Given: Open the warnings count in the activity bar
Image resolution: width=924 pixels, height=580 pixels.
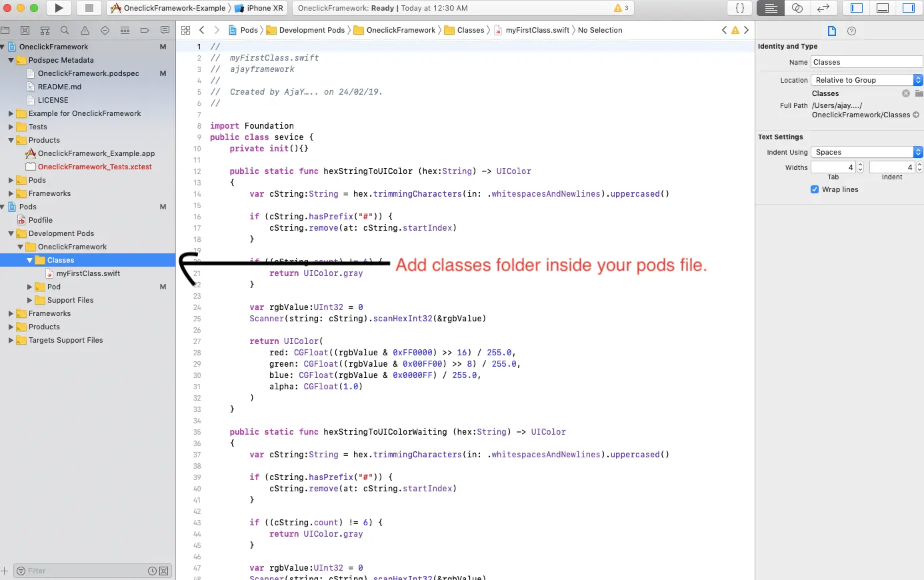Looking at the screenshot, I should point(621,8).
